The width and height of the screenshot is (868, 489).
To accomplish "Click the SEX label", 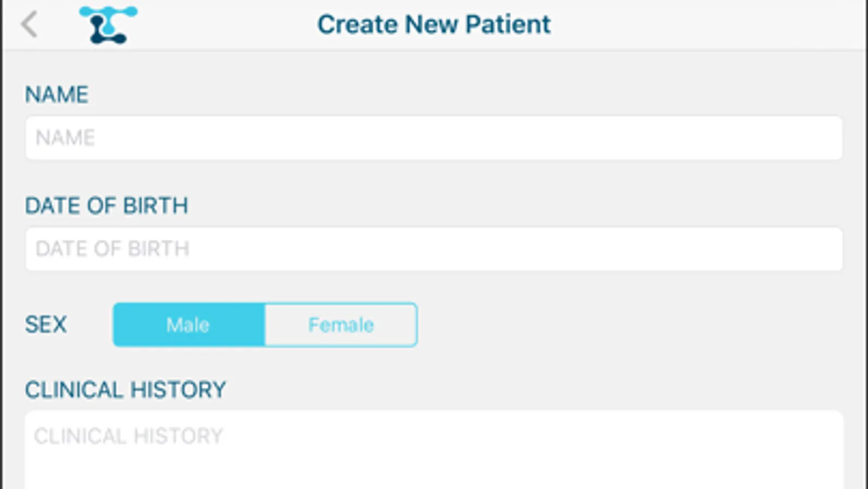I will 46,325.
